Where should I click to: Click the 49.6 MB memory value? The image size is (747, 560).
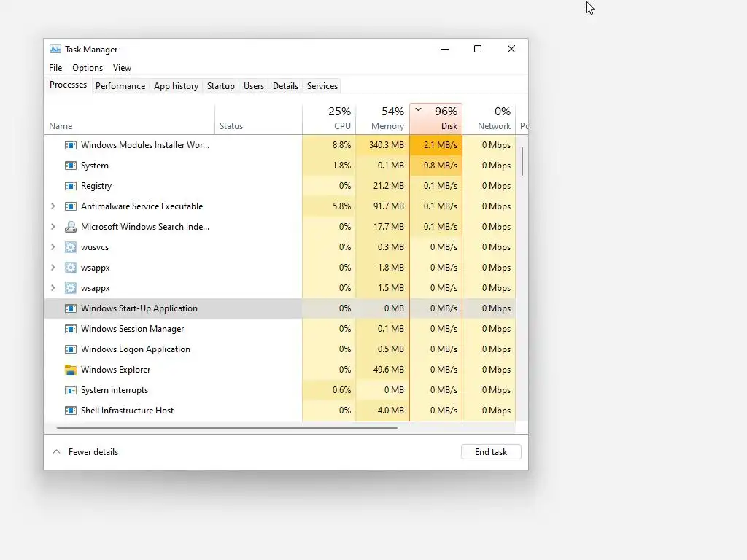(x=388, y=370)
